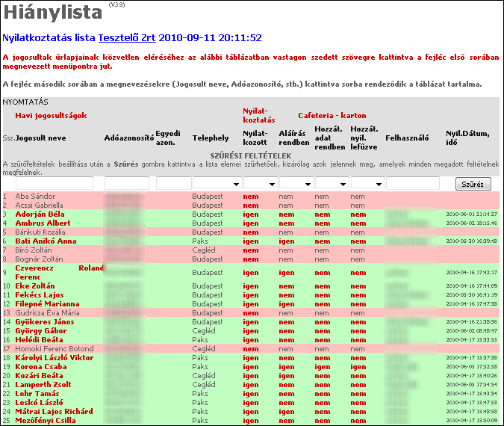Open Lehr Tamás's form
Image resolution: width=504 pixels, height=426 pixels.
(37, 394)
